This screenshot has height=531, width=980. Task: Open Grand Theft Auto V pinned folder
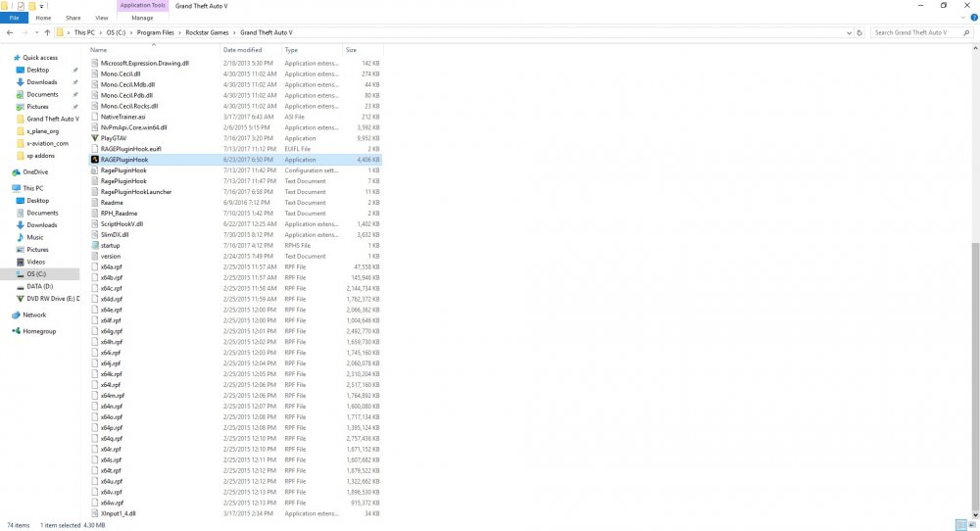click(53, 119)
